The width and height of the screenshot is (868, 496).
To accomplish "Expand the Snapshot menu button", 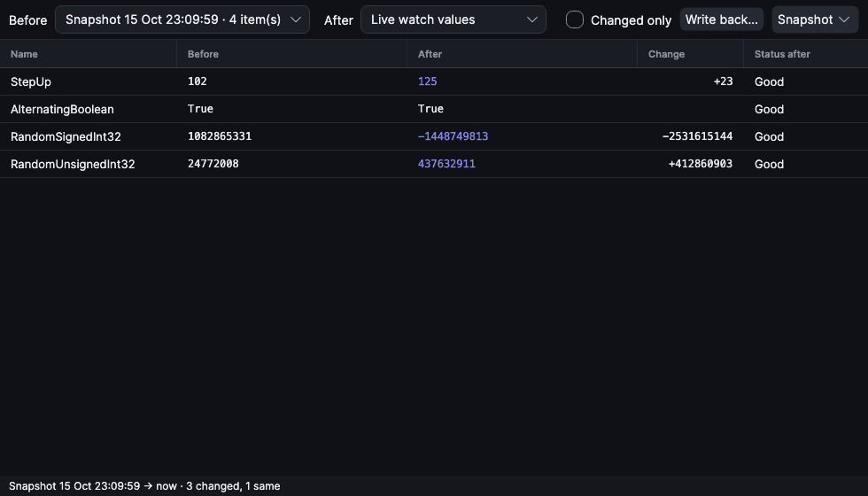I will click(815, 19).
